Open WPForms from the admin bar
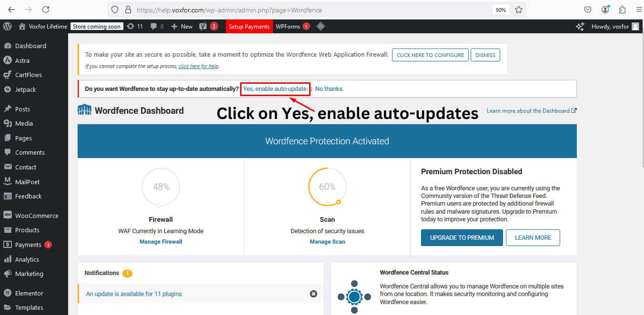Viewport: 644px width, 315px height. pyautogui.click(x=290, y=26)
